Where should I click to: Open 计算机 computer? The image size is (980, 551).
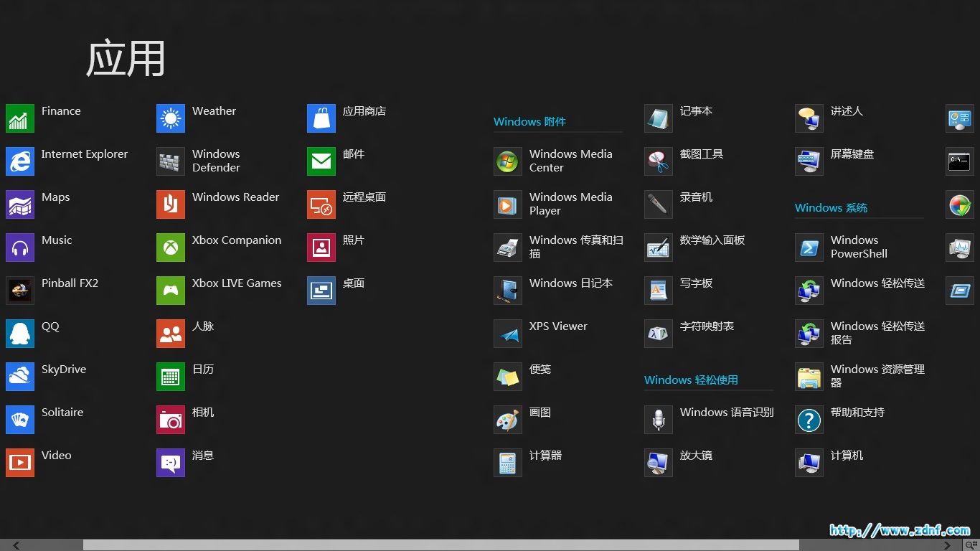(809, 463)
